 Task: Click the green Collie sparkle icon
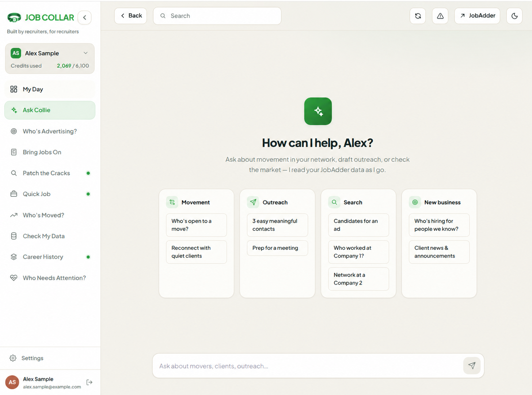318,111
